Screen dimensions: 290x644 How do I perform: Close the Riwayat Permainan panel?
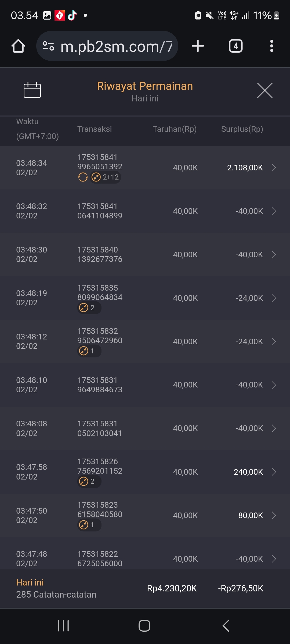(265, 90)
